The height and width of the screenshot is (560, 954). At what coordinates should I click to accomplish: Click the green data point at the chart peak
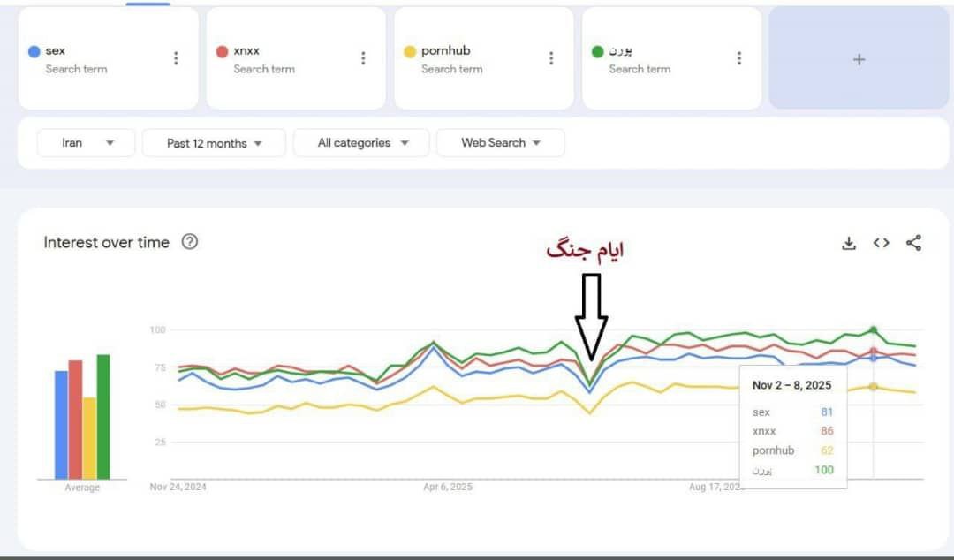(x=874, y=330)
